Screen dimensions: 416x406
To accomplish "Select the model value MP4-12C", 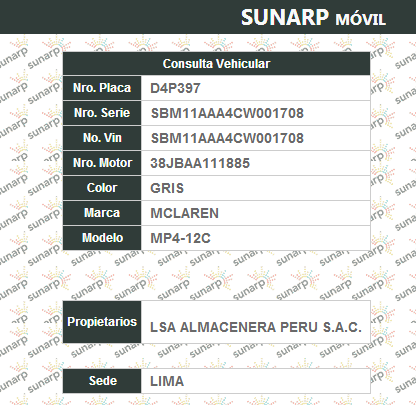I will pos(180,238).
